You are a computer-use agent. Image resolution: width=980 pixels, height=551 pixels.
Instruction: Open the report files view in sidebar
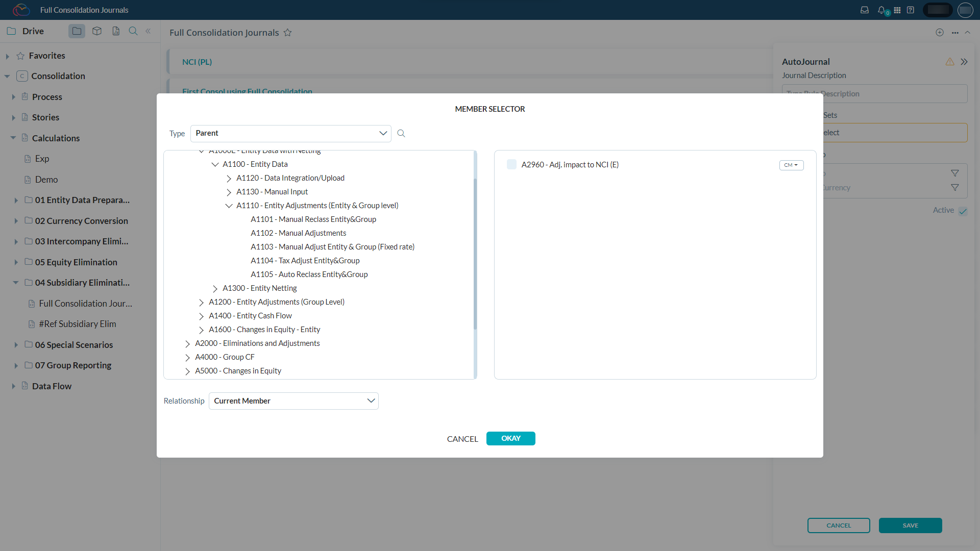pos(116,31)
